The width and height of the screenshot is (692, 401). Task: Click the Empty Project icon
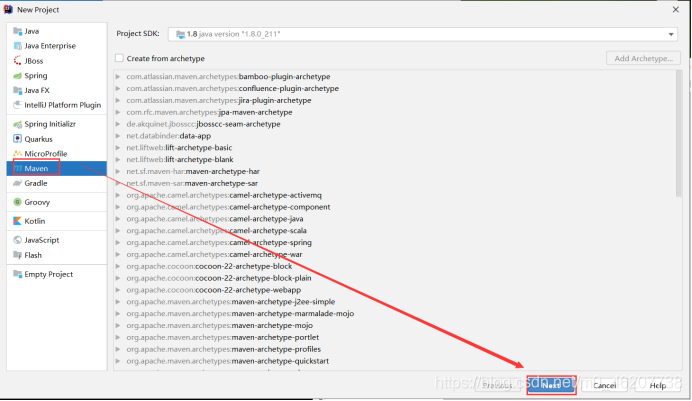pyautogui.click(x=18, y=274)
